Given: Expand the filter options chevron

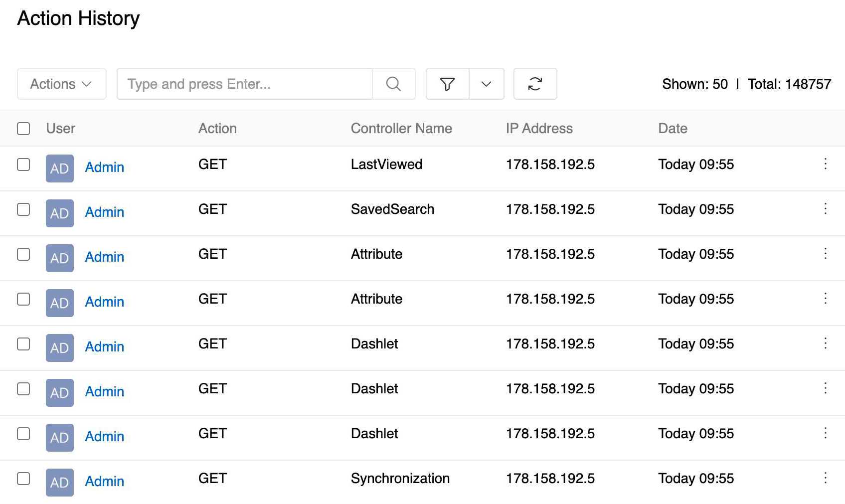Looking at the screenshot, I should point(486,84).
